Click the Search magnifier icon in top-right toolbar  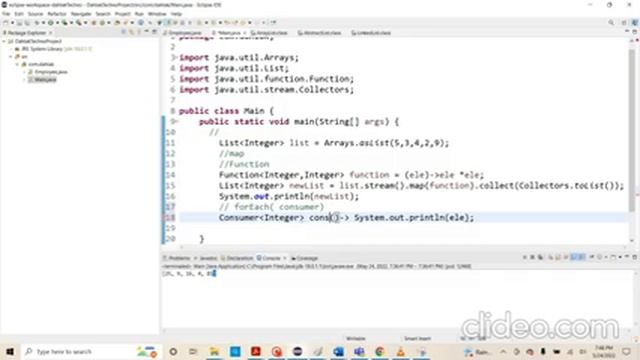pos(611,23)
